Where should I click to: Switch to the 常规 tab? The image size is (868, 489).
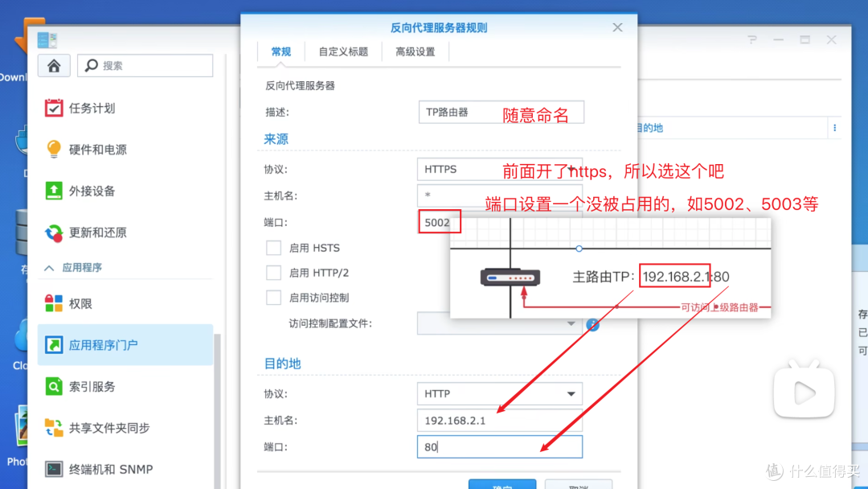tap(280, 51)
